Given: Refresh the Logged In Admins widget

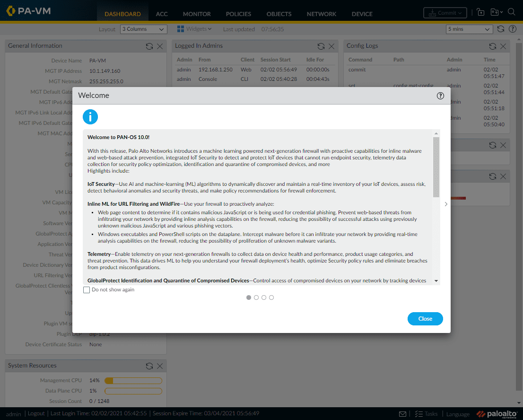Looking at the screenshot, I should tap(321, 46).
